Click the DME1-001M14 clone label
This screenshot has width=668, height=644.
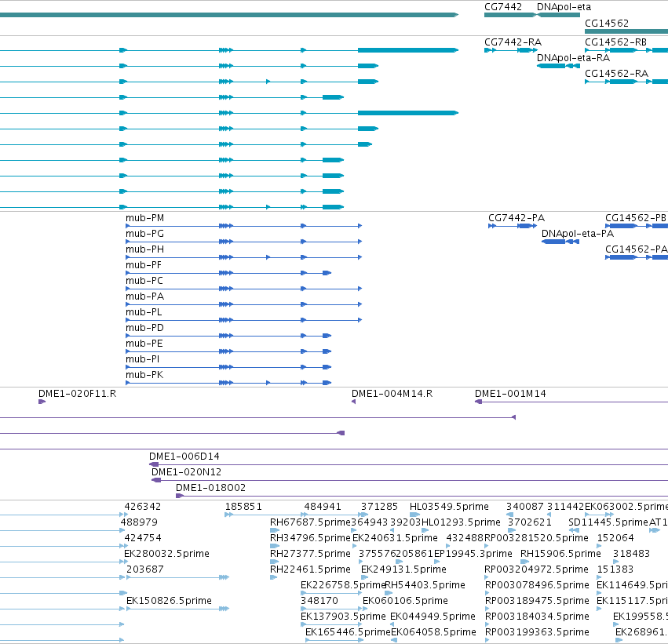[510, 394]
